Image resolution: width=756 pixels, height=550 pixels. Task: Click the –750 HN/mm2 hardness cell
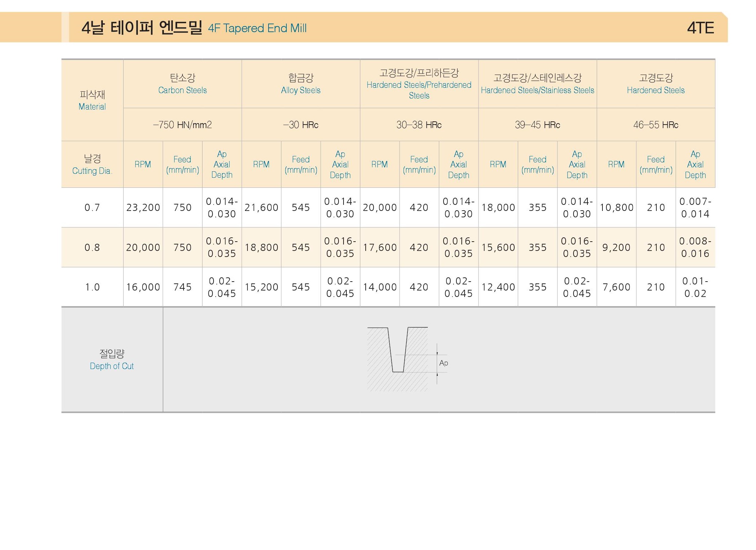tap(182, 125)
